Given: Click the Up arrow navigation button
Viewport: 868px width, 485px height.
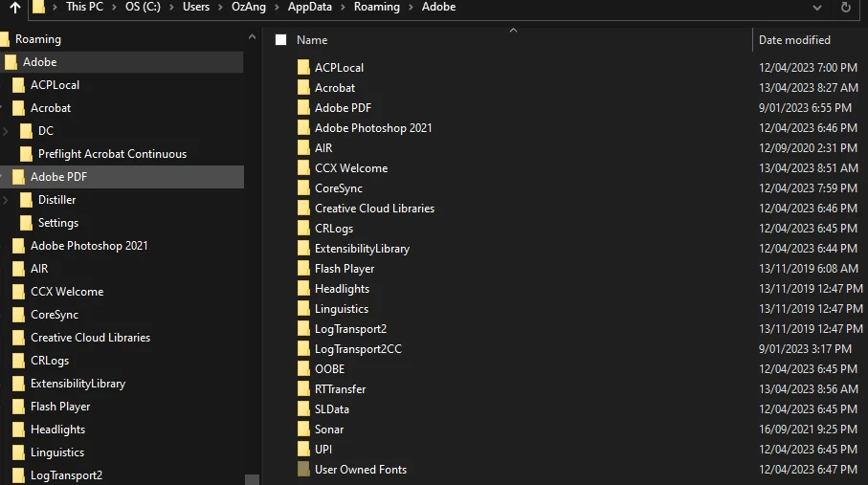Looking at the screenshot, I should (x=15, y=8).
